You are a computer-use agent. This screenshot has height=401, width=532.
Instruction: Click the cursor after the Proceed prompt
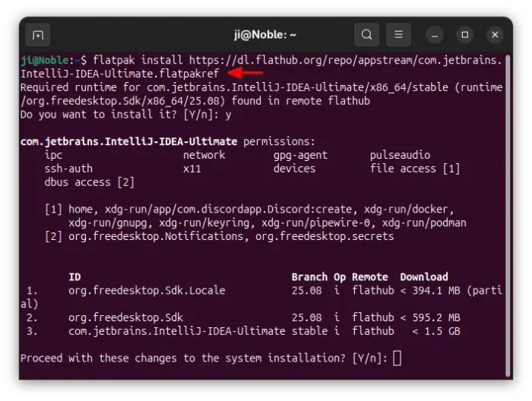(397, 358)
